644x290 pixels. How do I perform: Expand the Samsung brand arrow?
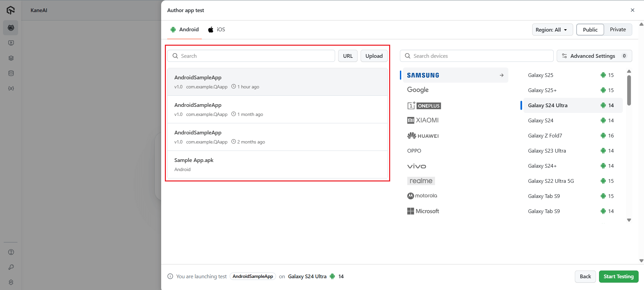(x=501, y=75)
